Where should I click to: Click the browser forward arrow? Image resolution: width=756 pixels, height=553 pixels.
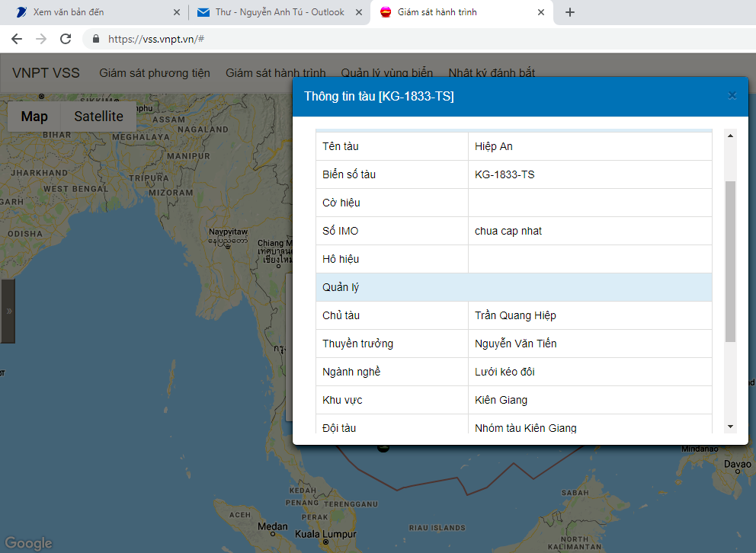[41, 39]
